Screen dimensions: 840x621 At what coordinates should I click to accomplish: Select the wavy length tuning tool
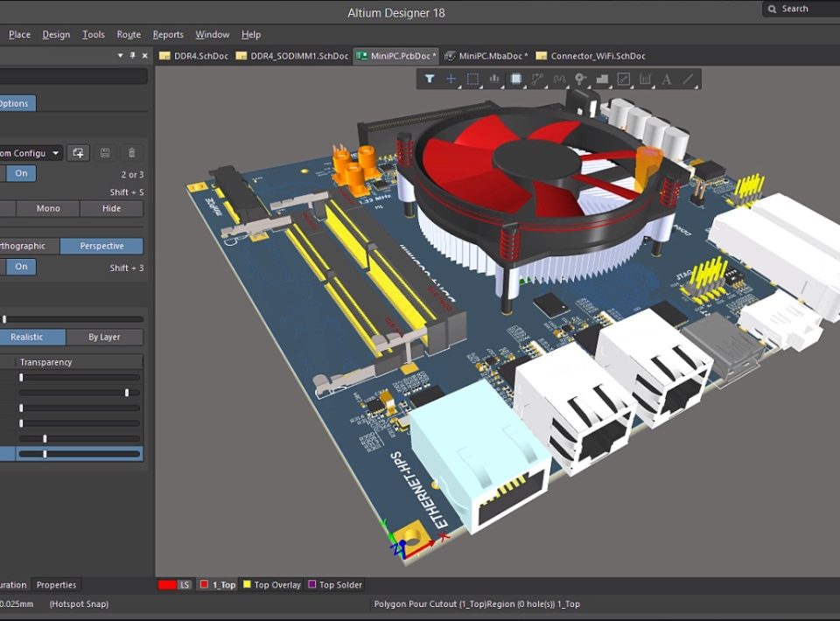click(559, 80)
